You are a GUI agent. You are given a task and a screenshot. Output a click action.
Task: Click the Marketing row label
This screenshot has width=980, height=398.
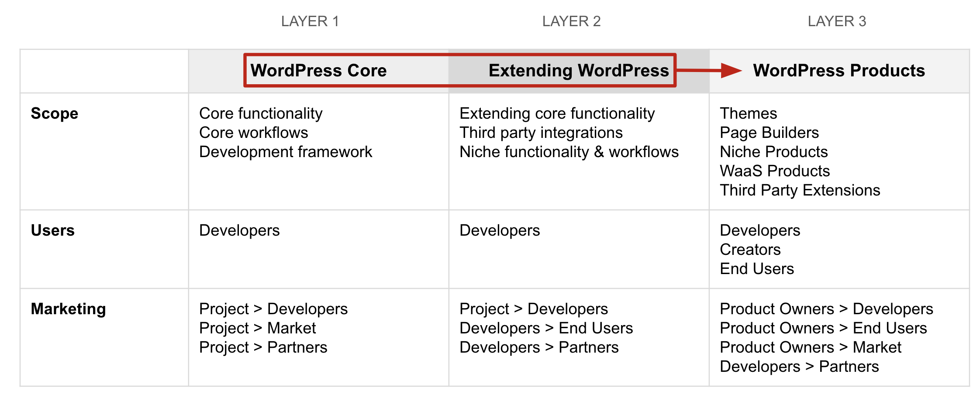pyautogui.click(x=69, y=309)
